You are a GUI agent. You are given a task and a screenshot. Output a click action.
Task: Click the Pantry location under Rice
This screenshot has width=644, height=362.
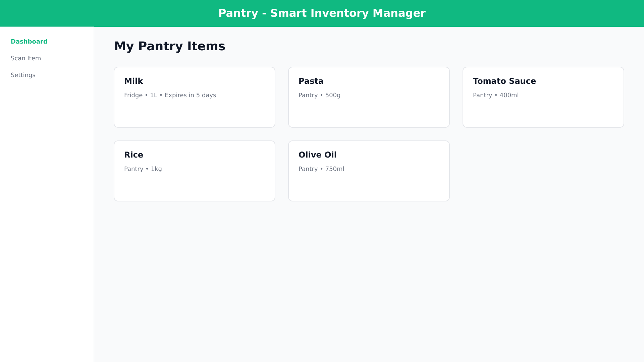133,169
